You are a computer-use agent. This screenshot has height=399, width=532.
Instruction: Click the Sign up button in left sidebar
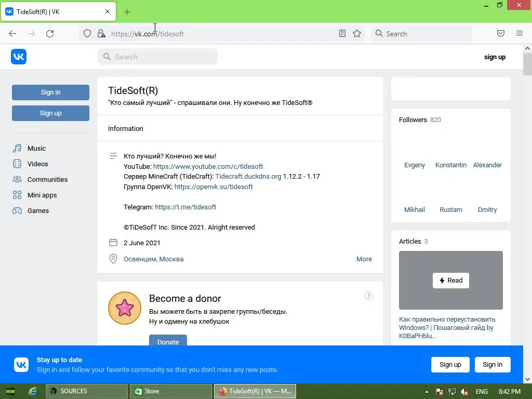coord(50,113)
